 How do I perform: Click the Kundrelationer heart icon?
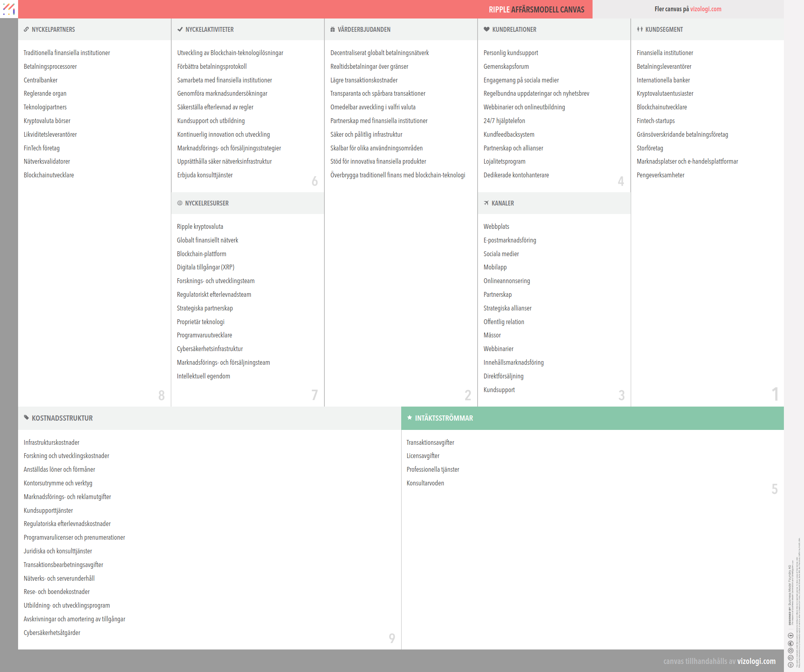[x=486, y=29]
